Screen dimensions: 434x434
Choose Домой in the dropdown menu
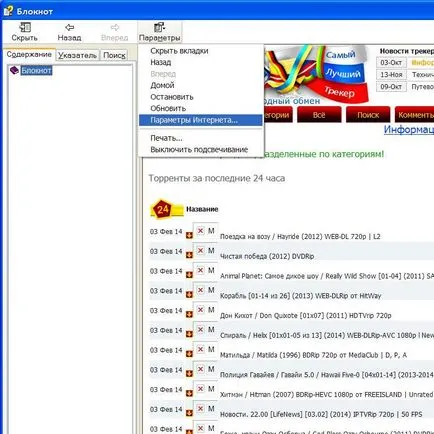coord(201,85)
